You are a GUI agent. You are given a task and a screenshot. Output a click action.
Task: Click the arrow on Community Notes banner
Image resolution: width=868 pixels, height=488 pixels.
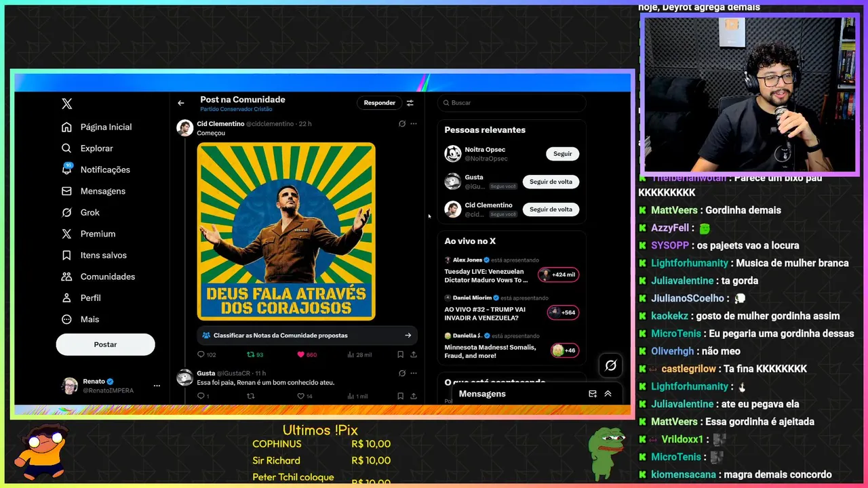408,335
